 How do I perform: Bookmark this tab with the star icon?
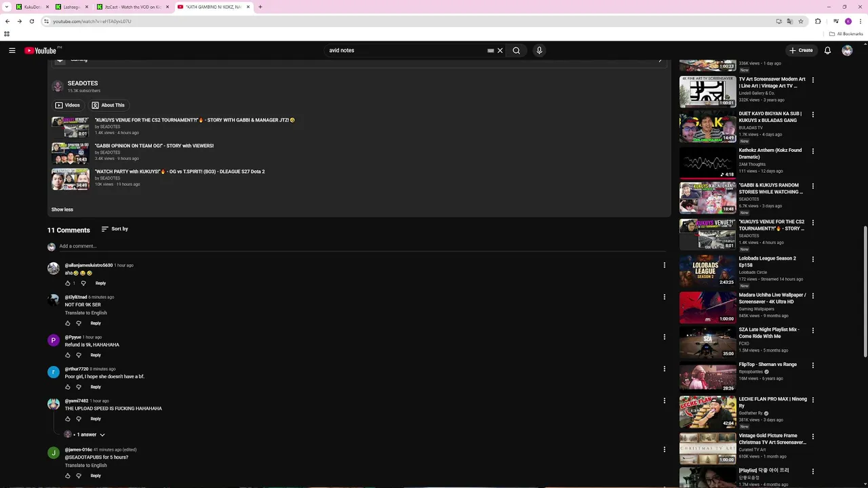(801, 21)
